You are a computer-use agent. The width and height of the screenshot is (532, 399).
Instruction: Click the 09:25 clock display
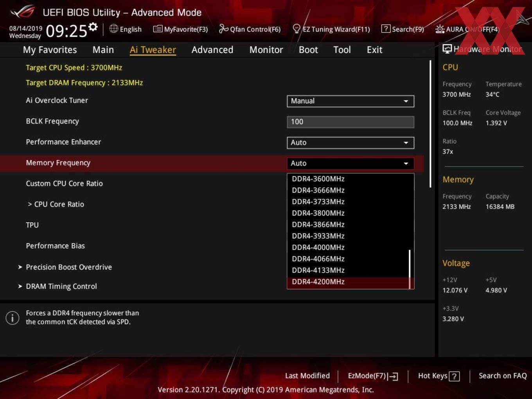pos(66,31)
